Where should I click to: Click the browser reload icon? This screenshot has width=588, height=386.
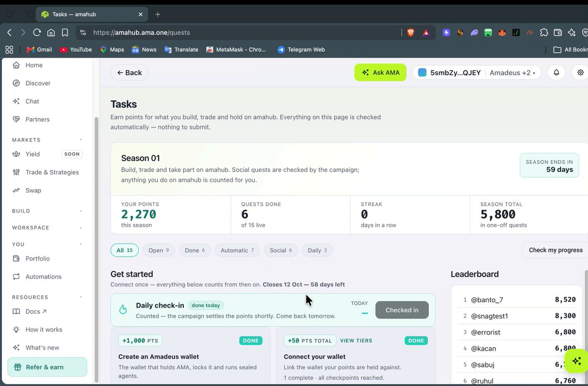tap(37, 32)
